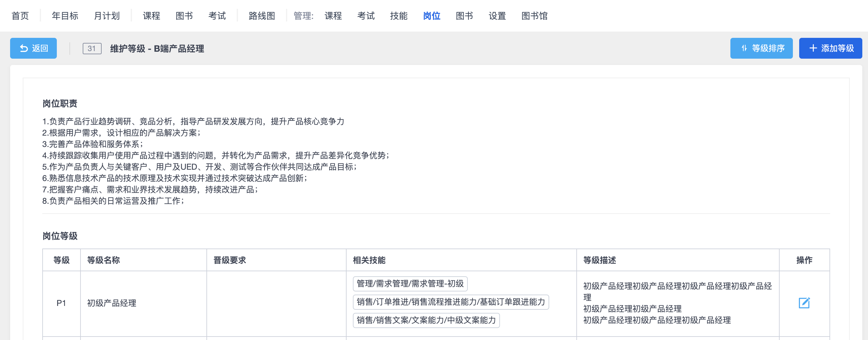This screenshot has height=340, width=868.
Task: Click the 操作 column header
Action: click(804, 260)
